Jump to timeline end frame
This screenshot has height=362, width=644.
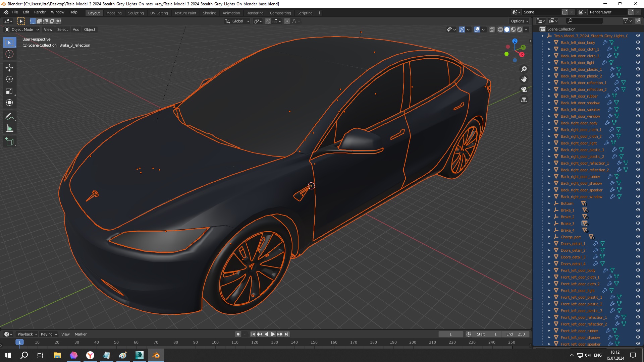point(286,334)
